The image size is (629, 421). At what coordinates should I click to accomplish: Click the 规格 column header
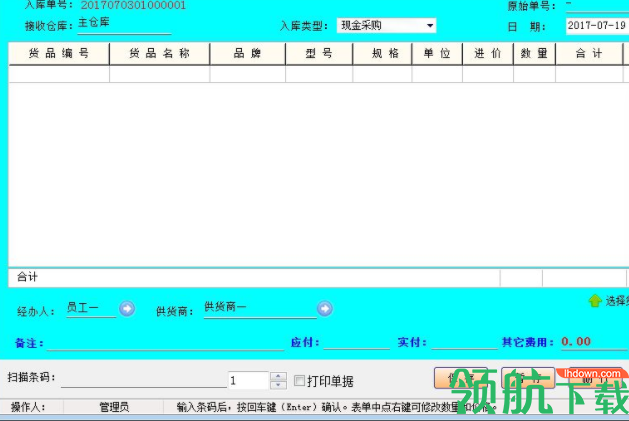click(x=382, y=53)
